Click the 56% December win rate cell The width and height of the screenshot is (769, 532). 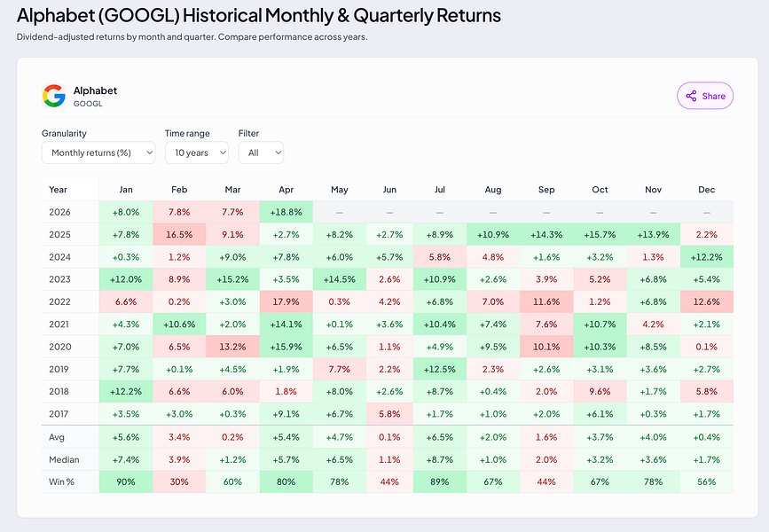(x=707, y=482)
